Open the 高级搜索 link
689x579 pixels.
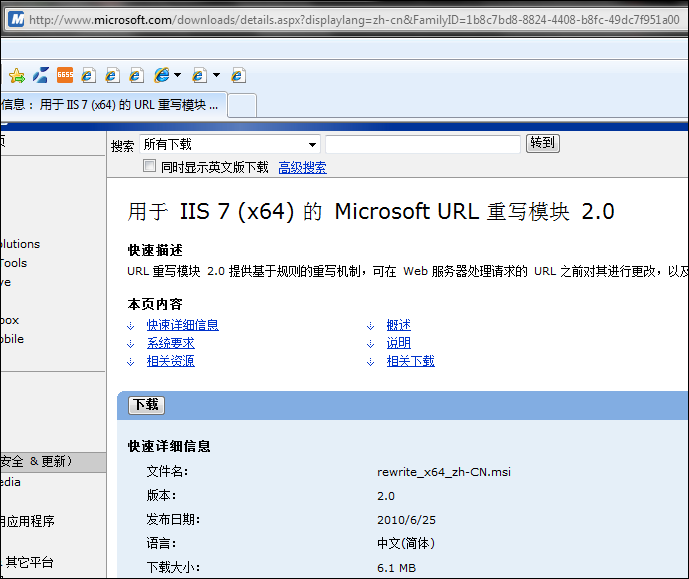302,167
